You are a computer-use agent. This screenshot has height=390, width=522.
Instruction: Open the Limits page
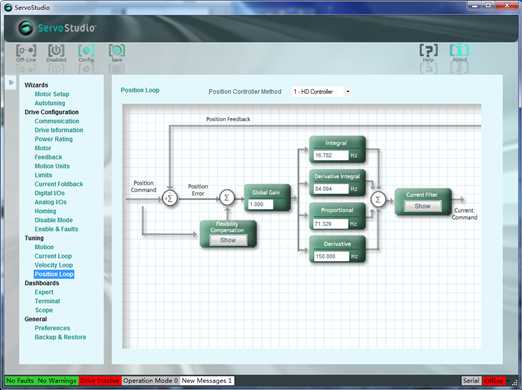click(43, 175)
